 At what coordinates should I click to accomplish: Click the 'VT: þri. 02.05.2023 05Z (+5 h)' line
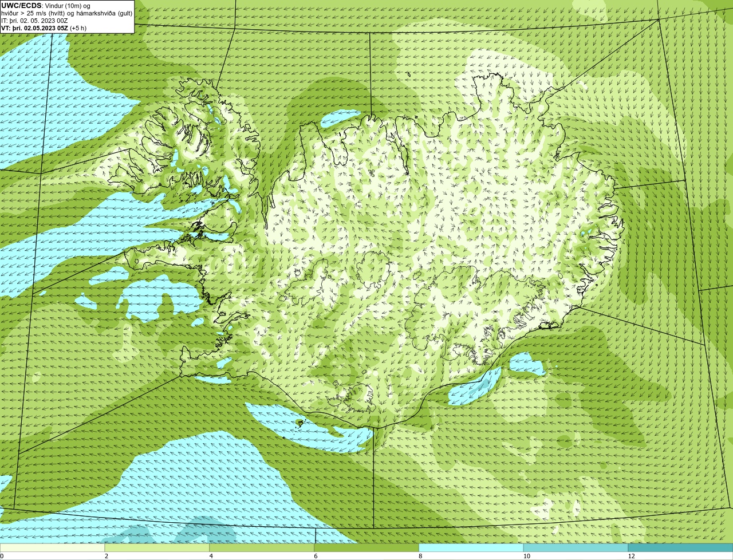pos(44,28)
